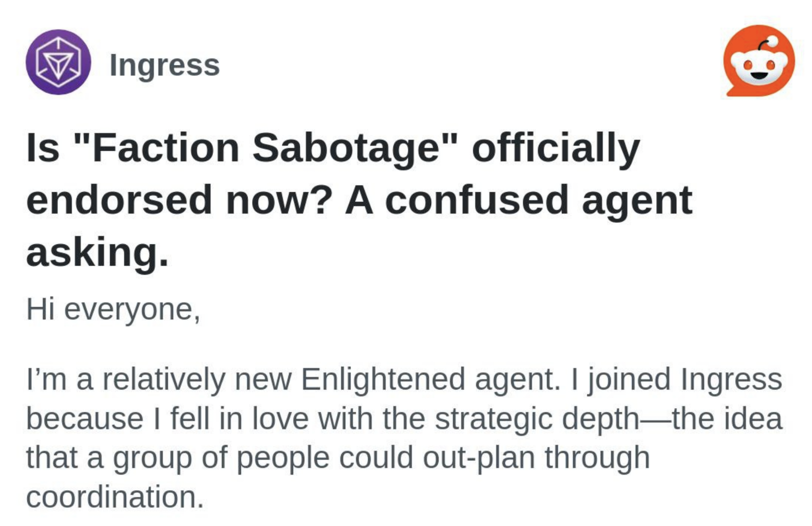Click the word "through" in the body text
This screenshot has width=812, height=526.
[596, 458]
